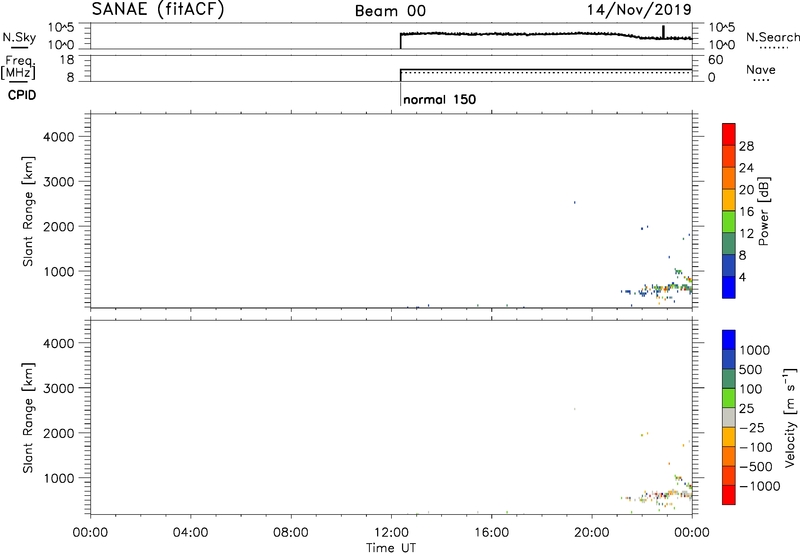Click the Time UT axis label
Screen dimensions: 800x554
coord(391,548)
